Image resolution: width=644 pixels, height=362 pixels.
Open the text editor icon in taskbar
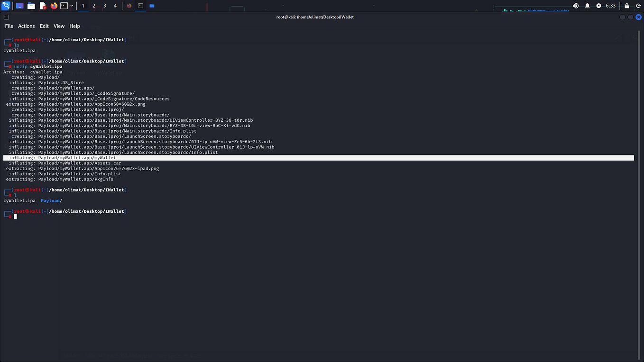pos(42,6)
